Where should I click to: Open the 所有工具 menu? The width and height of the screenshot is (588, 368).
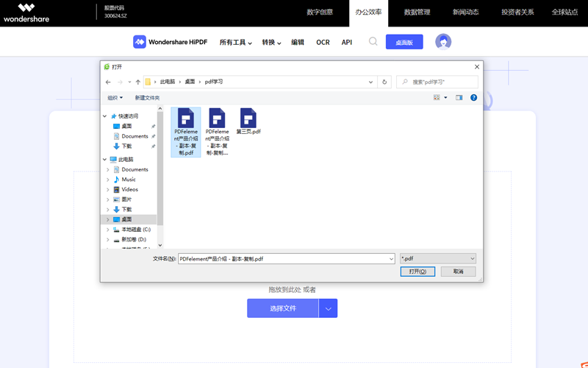coord(235,43)
